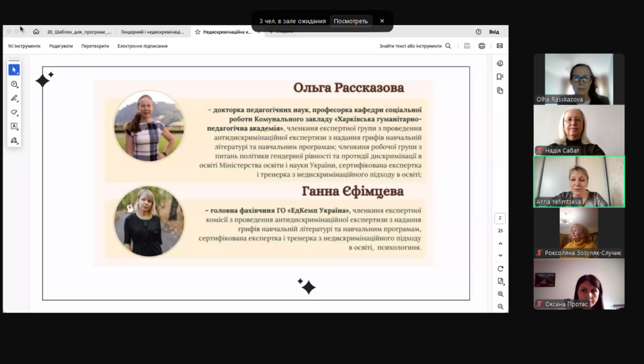
Task: Pick the freehand draw lasso tool
Action: click(14, 112)
